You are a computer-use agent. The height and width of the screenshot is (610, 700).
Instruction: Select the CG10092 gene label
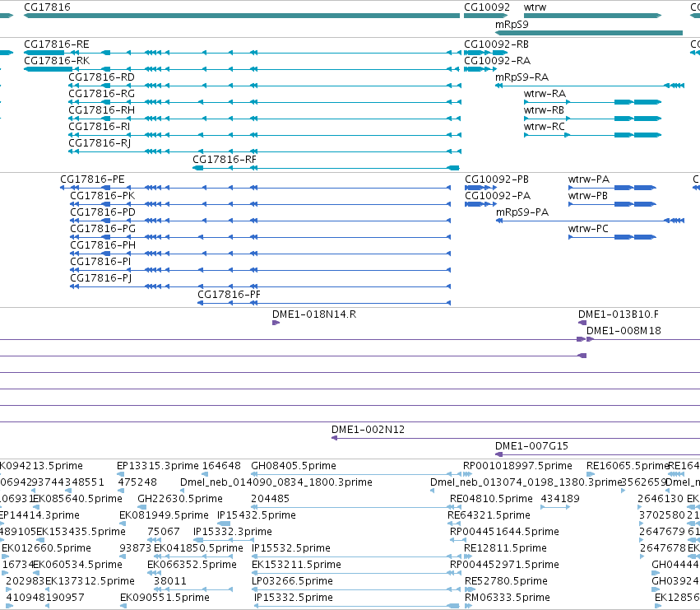[x=487, y=7]
